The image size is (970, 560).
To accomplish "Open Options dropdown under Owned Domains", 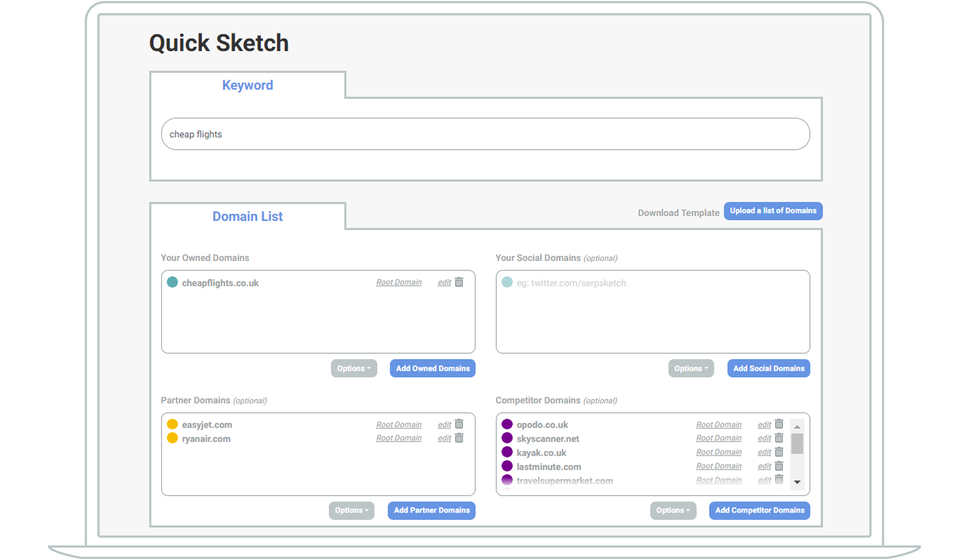I will [x=354, y=368].
